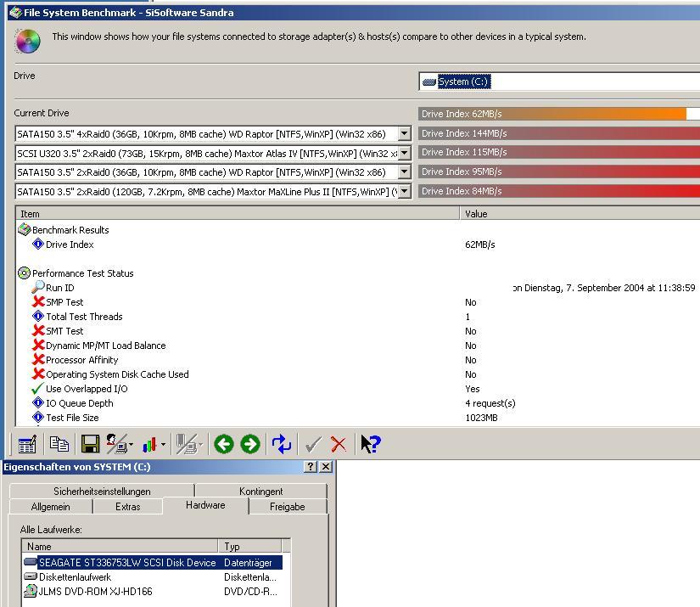
Task: Go forward with the green right arrow
Action: pyautogui.click(x=250, y=444)
